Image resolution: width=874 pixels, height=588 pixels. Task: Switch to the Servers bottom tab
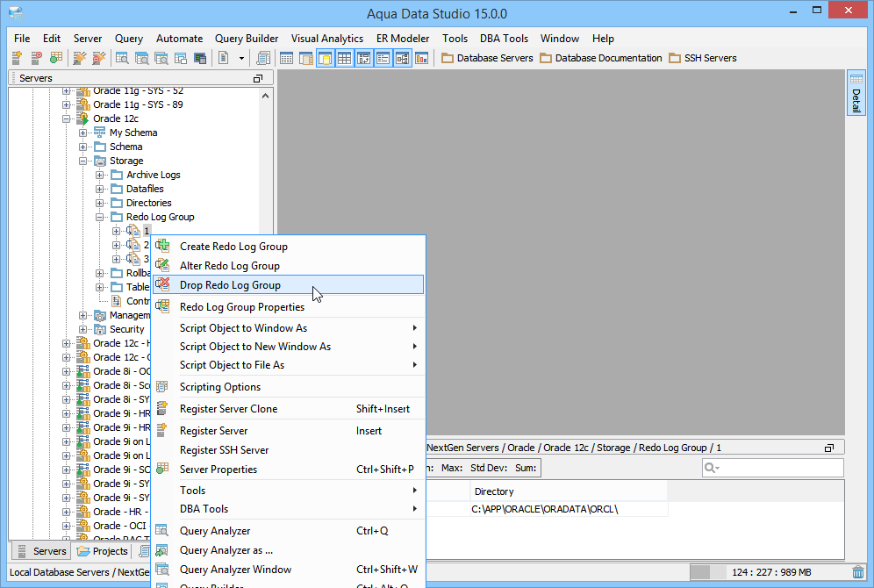click(42, 551)
